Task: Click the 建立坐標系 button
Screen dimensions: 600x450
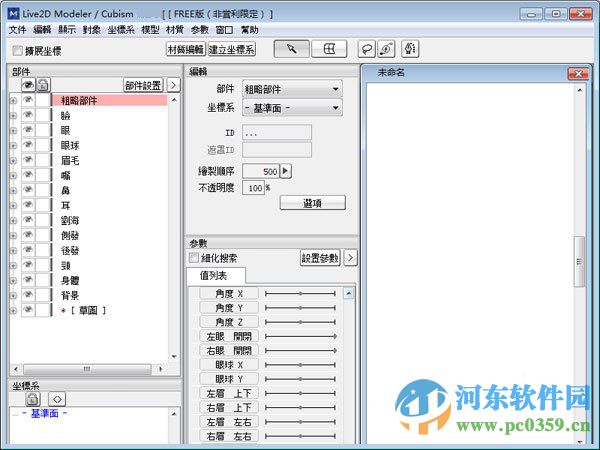Action: pyautogui.click(x=232, y=49)
